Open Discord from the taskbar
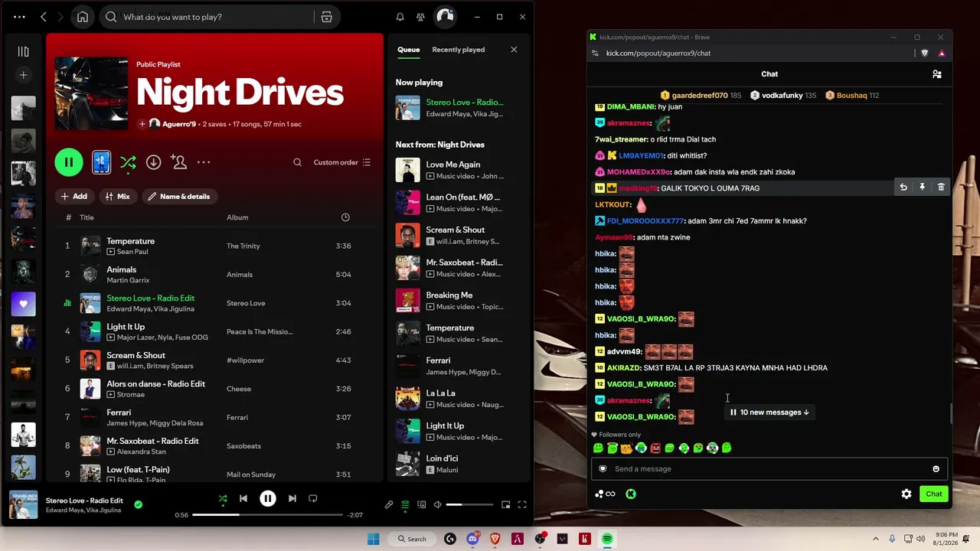 [472, 539]
